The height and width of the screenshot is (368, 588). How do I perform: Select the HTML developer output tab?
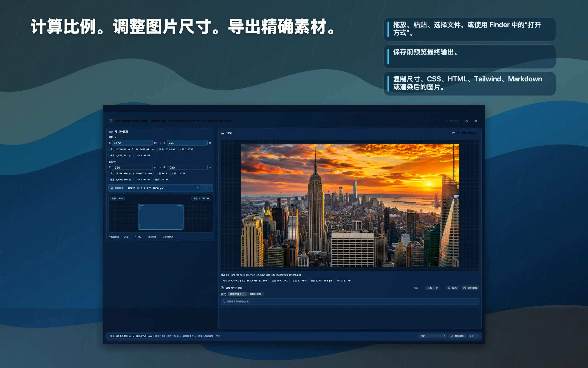click(x=138, y=237)
